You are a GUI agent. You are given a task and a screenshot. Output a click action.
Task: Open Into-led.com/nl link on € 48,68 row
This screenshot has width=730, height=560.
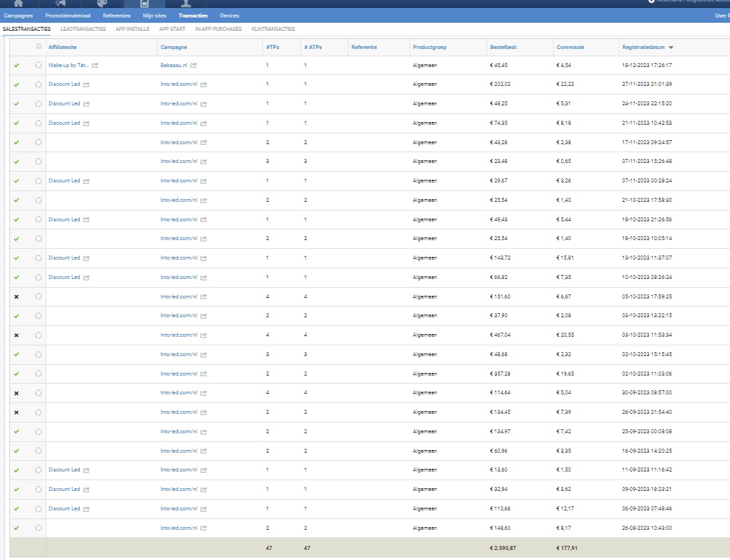click(x=179, y=355)
